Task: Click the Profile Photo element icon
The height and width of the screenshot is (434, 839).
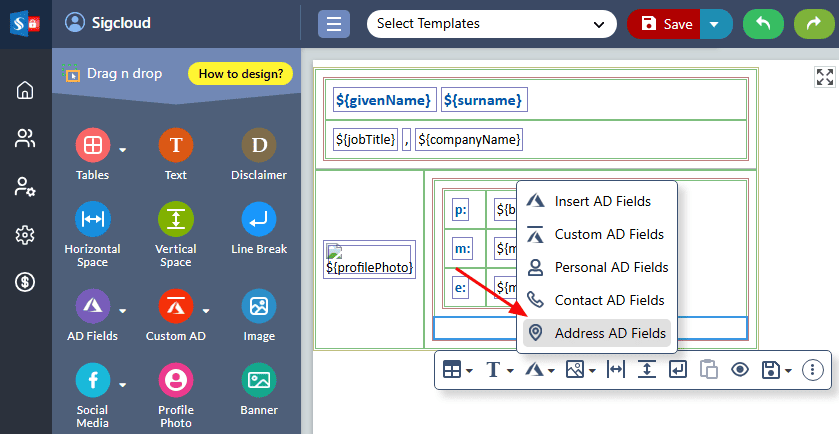Action: pyautogui.click(x=175, y=381)
